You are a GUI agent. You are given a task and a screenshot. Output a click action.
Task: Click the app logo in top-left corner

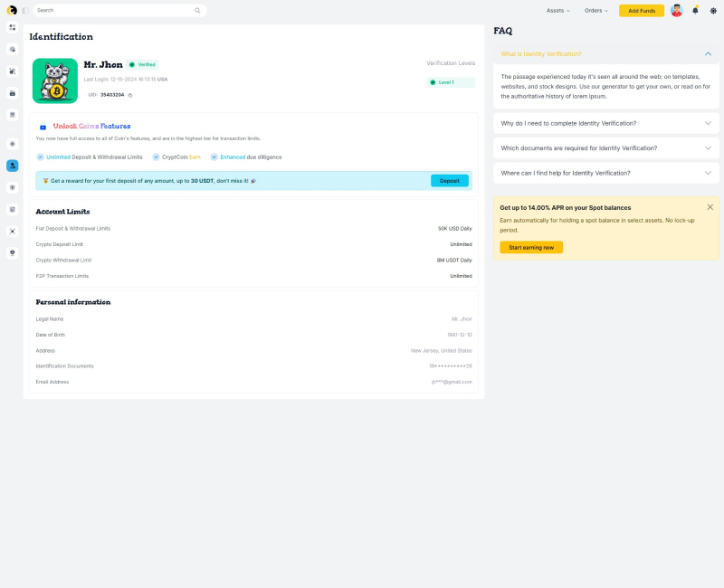click(x=12, y=11)
